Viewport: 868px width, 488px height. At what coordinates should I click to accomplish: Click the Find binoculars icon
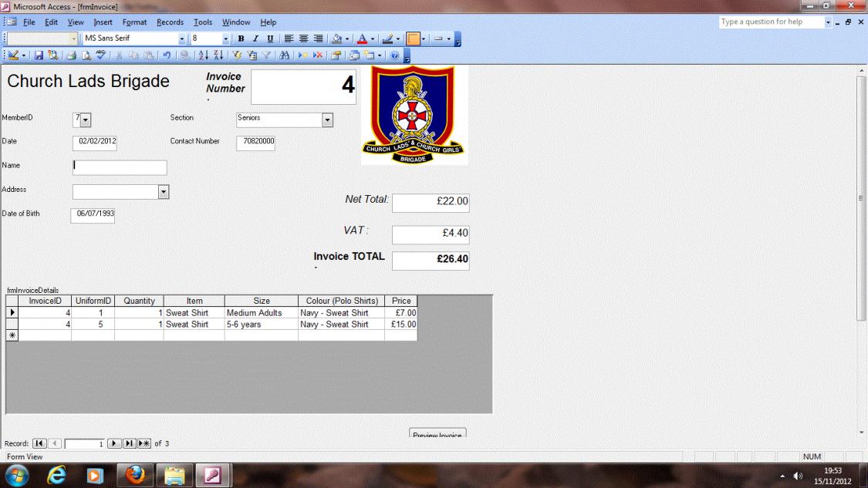(x=285, y=56)
